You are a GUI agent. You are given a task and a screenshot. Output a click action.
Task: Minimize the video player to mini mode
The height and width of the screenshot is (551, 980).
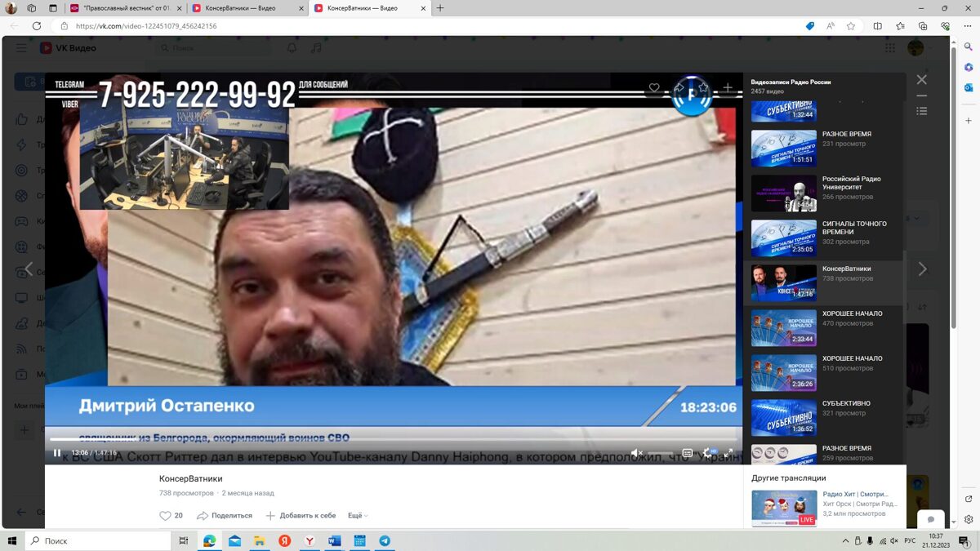click(x=922, y=96)
